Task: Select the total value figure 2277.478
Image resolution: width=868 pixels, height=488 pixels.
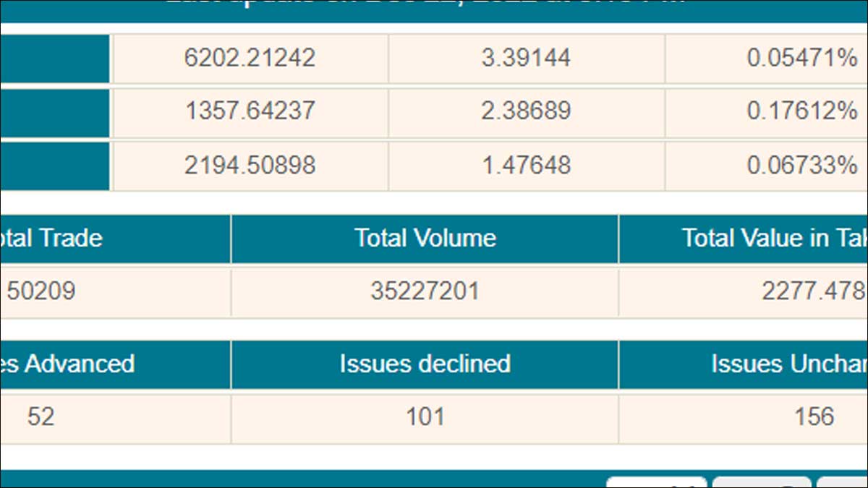Action: tap(813, 291)
